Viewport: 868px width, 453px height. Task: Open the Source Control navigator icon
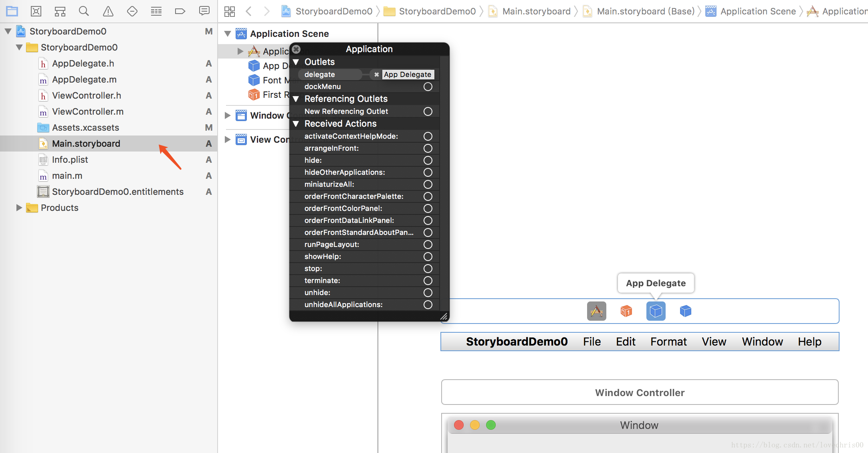[x=36, y=11]
